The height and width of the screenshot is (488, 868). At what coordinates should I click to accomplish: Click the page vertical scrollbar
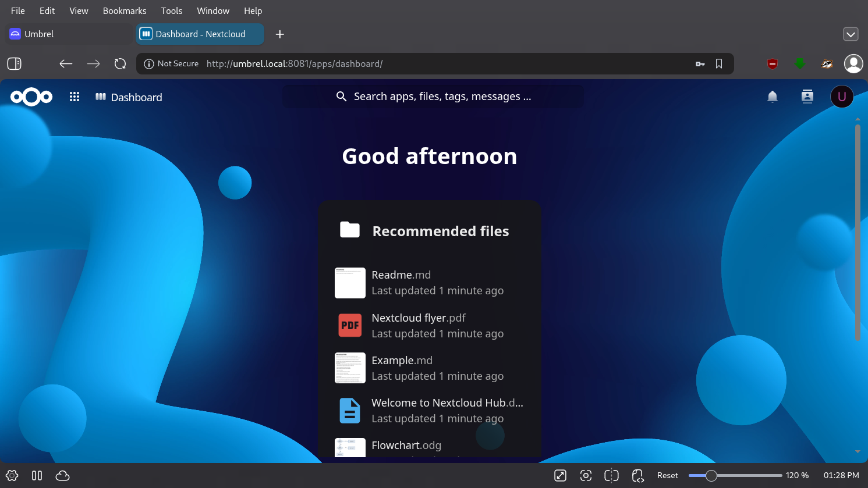[x=858, y=232]
